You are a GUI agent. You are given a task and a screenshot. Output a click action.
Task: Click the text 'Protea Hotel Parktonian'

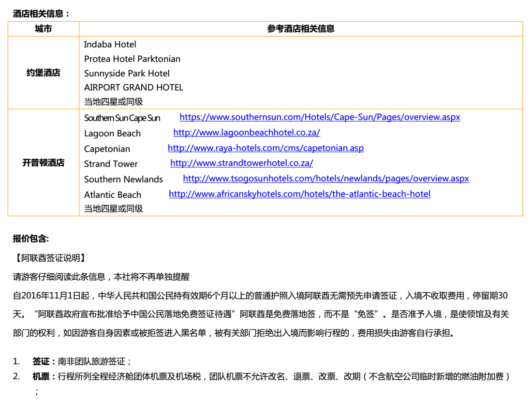click(x=133, y=59)
